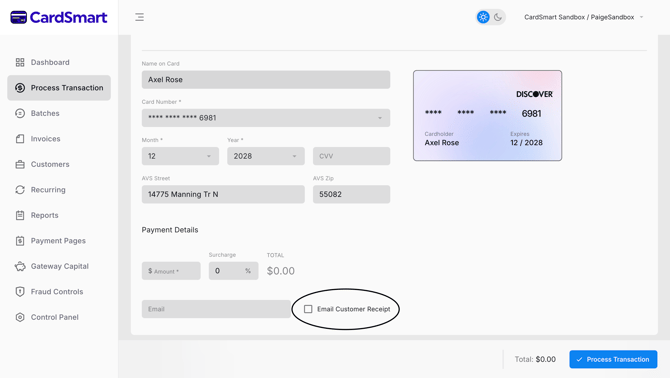
Task: Open the CardSmart Sandbox account dropdown
Action: (584, 17)
